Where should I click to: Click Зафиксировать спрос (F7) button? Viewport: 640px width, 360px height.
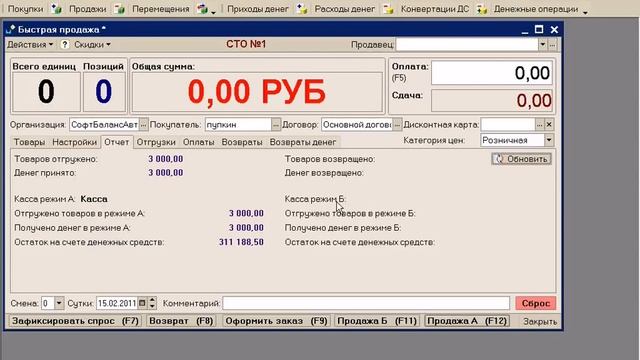(x=75, y=321)
